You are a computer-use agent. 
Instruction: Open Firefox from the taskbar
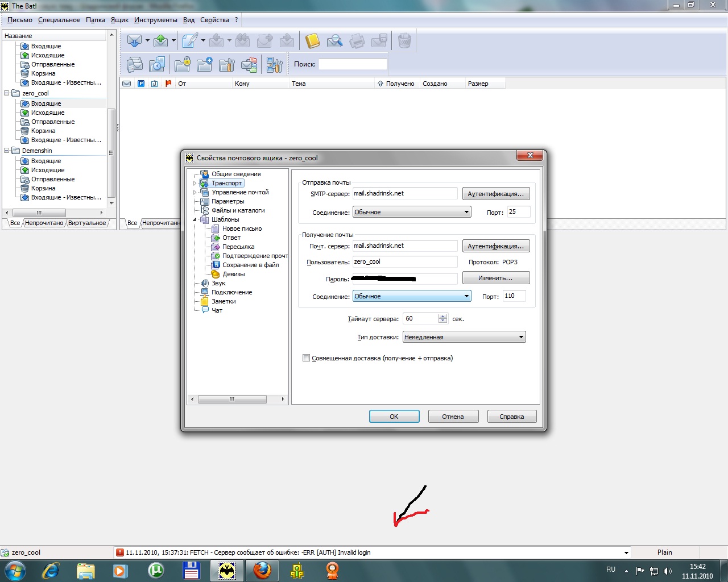(x=262, y=570)
